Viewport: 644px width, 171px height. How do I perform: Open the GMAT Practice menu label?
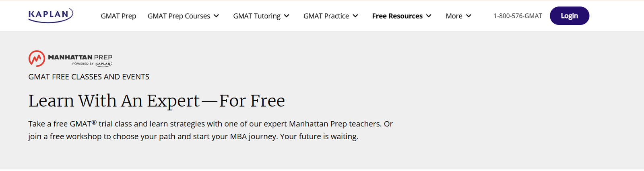coord(326,16)
